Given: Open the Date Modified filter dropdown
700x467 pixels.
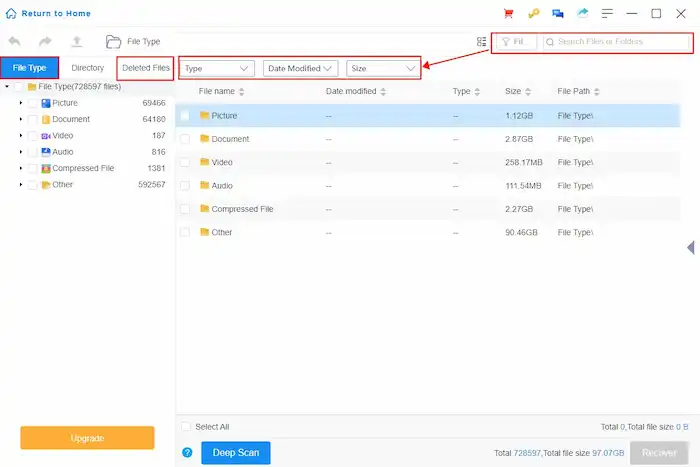Looking at the screenshot, I should click(300, 68).
